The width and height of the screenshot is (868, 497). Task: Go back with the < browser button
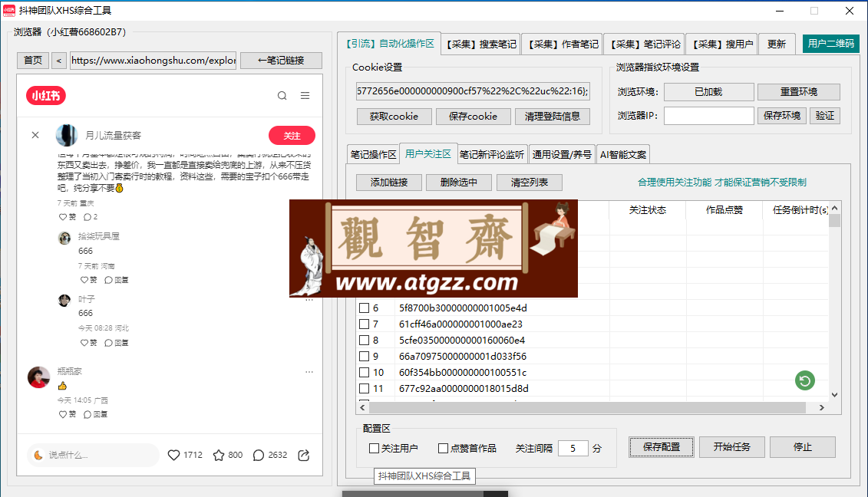58,61
